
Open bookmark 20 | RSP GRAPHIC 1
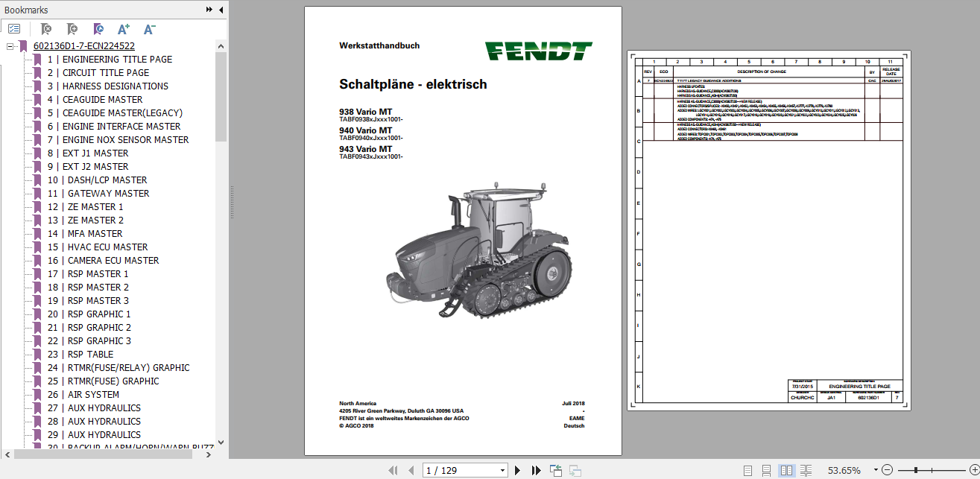(x=89, y=314)
